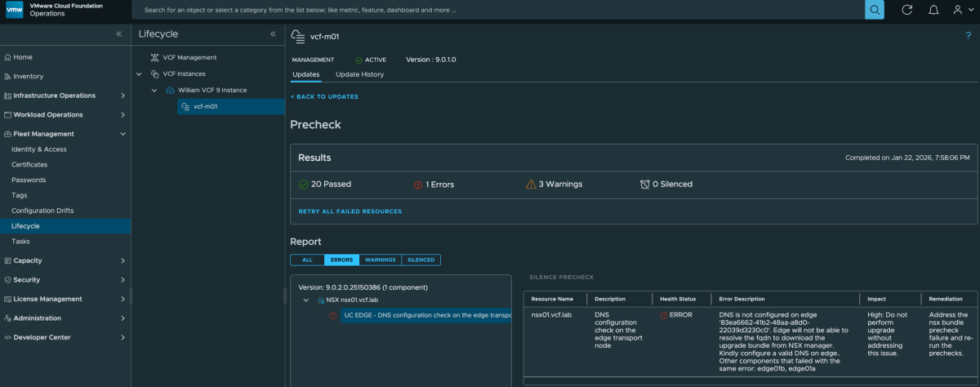Click the help question mark icon
The width and height of the screenshot is (980, 387).
tap(969, 35)
